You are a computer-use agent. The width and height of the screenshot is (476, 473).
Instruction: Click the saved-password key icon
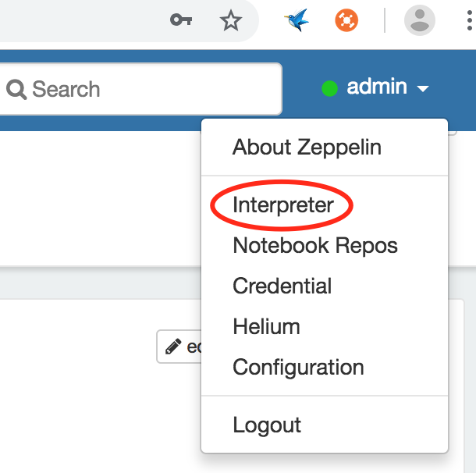click(x=181, y=20)
